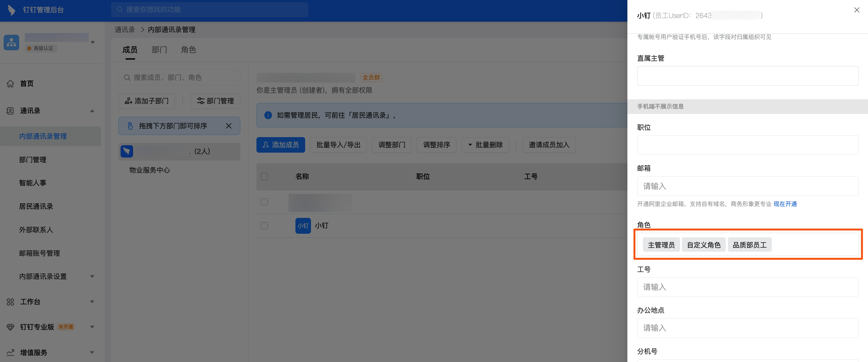Open the organization switcher dropdown arrow
The height and width of the screenshot is (362, 868).
click(93, 42)
